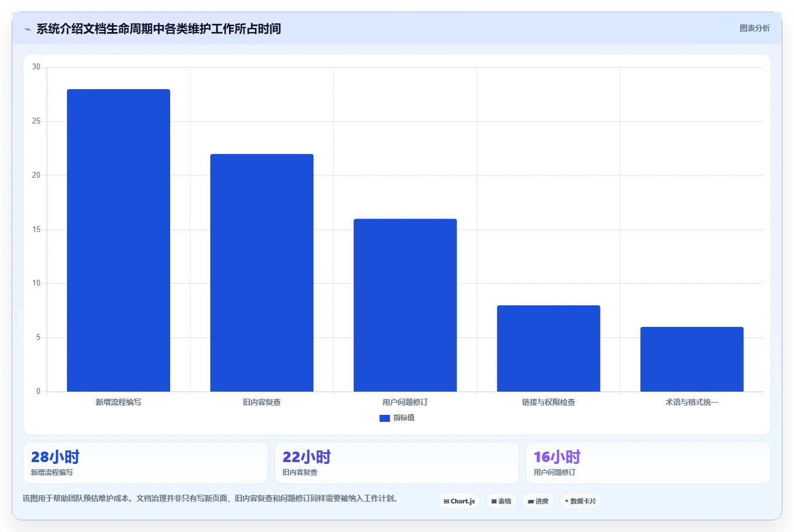
Task: Click the 进度 tag chip
Action: (x=538, y=501)
